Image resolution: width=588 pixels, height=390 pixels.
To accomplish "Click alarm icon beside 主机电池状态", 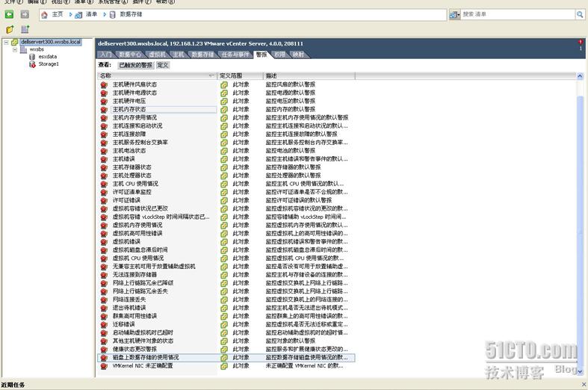I will click(x=104, y=151).
